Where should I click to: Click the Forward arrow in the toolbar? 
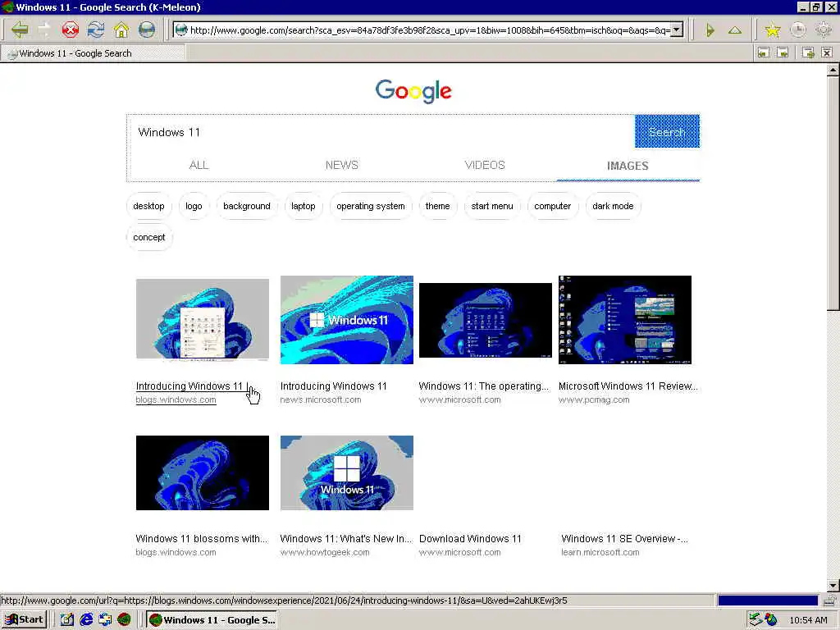point(44,30)
